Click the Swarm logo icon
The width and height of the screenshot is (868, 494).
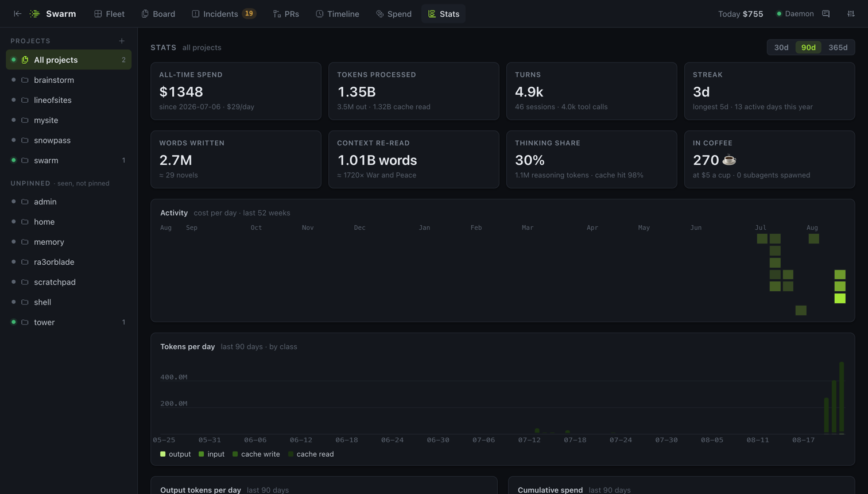tap(35, 14)
